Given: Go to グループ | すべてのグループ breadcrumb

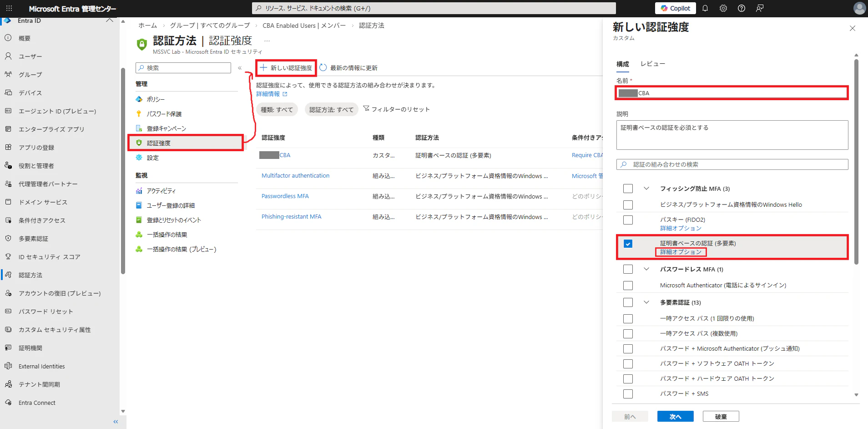Looking at the screenshot, I should [x=210, y=26].
